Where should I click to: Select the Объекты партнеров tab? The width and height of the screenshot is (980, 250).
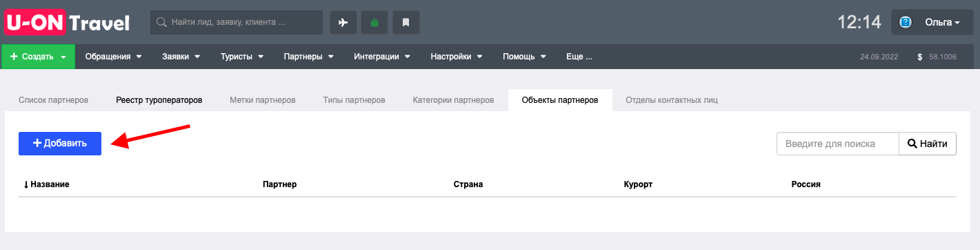tap(560, 100)
